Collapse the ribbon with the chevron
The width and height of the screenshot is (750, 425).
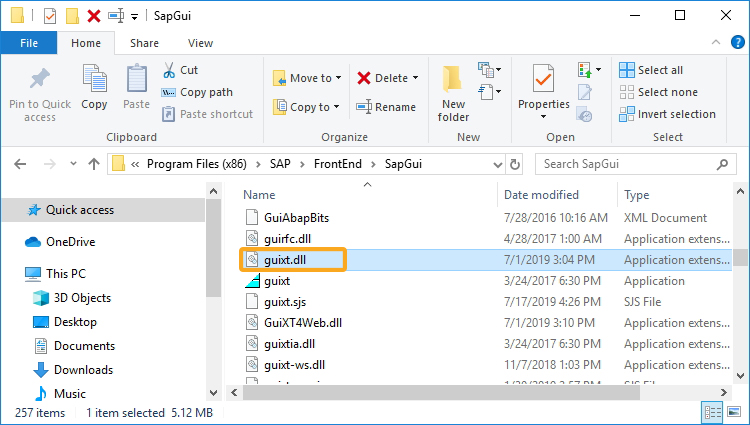pyautogui.click(x=716, y=43)
